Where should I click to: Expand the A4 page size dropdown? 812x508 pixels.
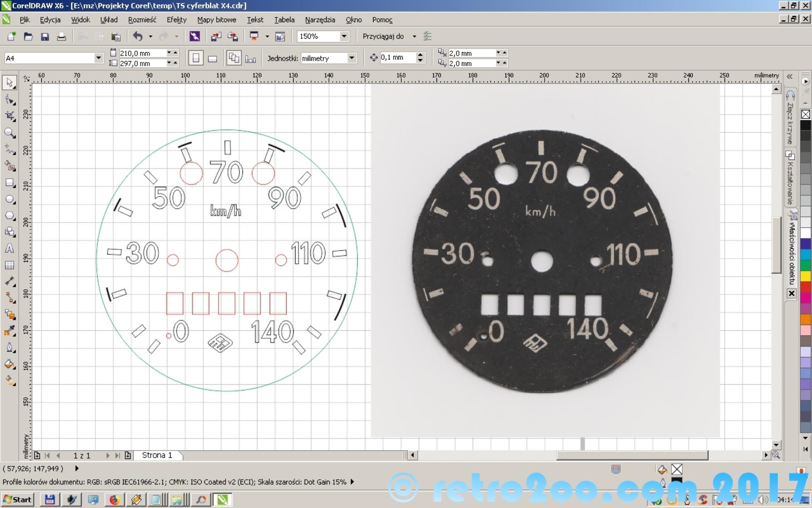[x=98, y=58]
